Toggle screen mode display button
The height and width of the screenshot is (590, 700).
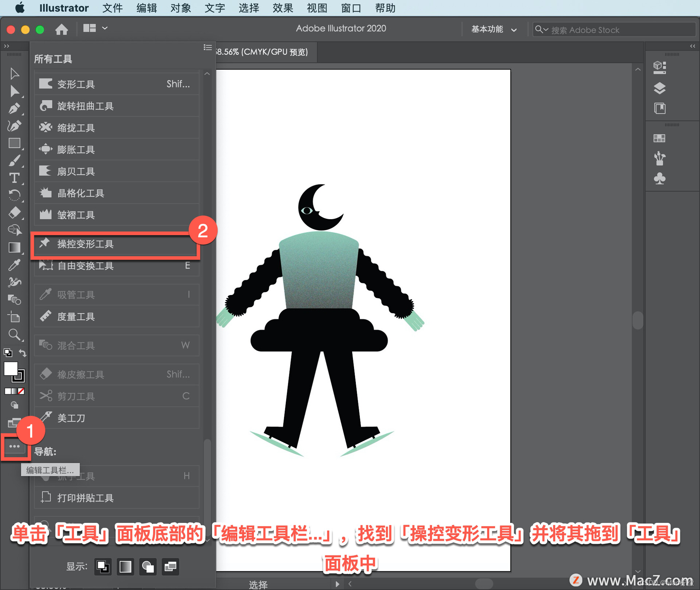click(170, 567)
